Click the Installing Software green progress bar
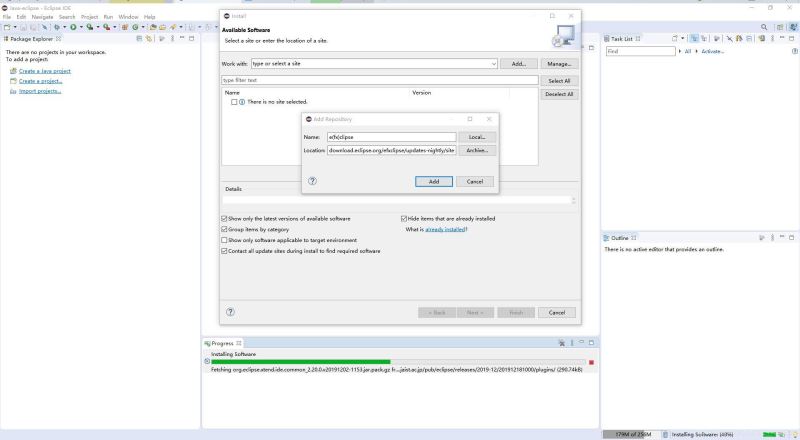This screenshot has height=440, width=800. point(398,362)
